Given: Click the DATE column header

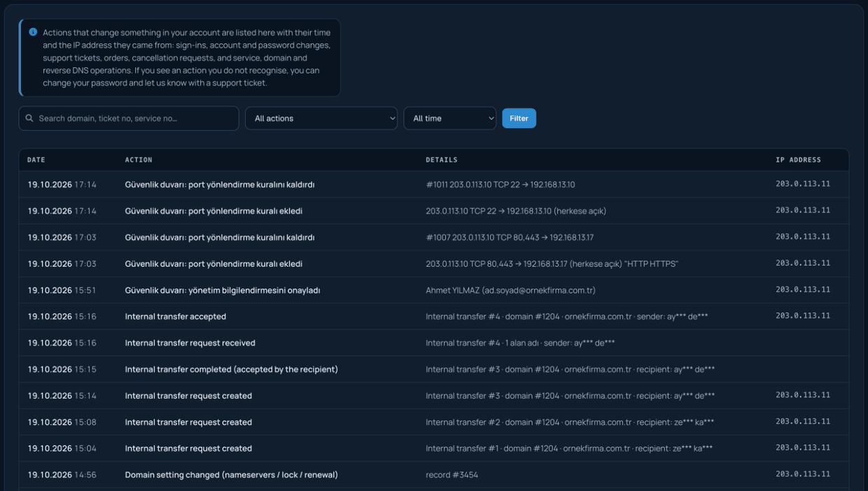Looking at the screenshot, I should [36, 160].
